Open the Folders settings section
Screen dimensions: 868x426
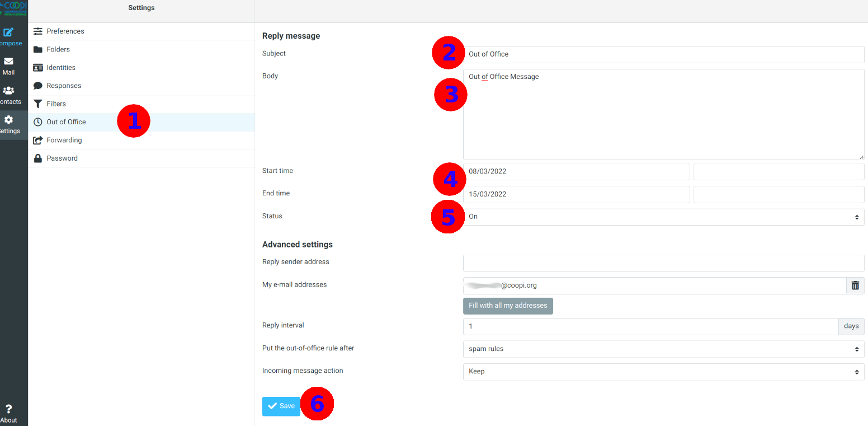click(58, 49)
